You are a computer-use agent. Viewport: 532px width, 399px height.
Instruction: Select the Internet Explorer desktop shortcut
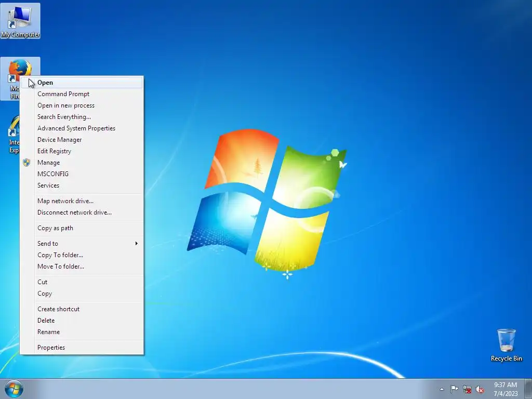pos(14,135)
